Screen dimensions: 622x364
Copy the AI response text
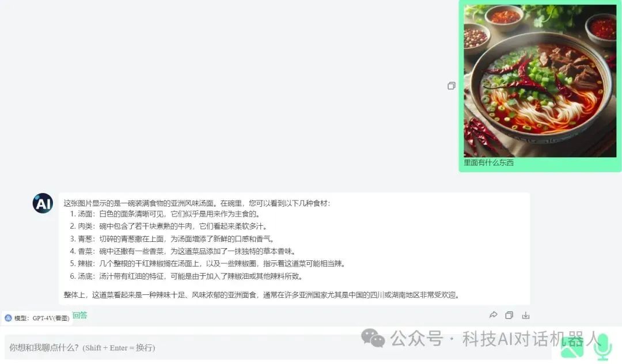pyautogui.click(x=509, y=315)
